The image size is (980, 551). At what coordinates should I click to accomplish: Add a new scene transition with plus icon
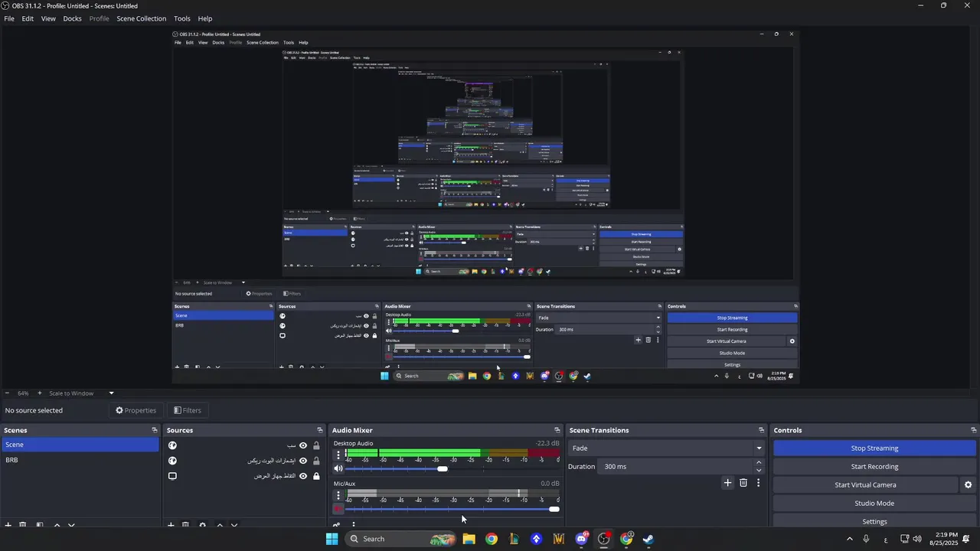727,483
